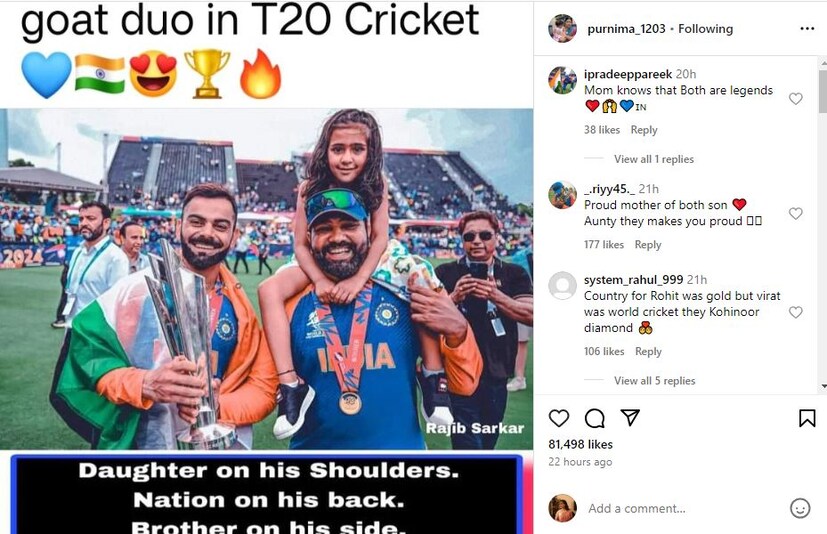View 81,498 likes list
827x534 pixels.
(x=580, y=444)
